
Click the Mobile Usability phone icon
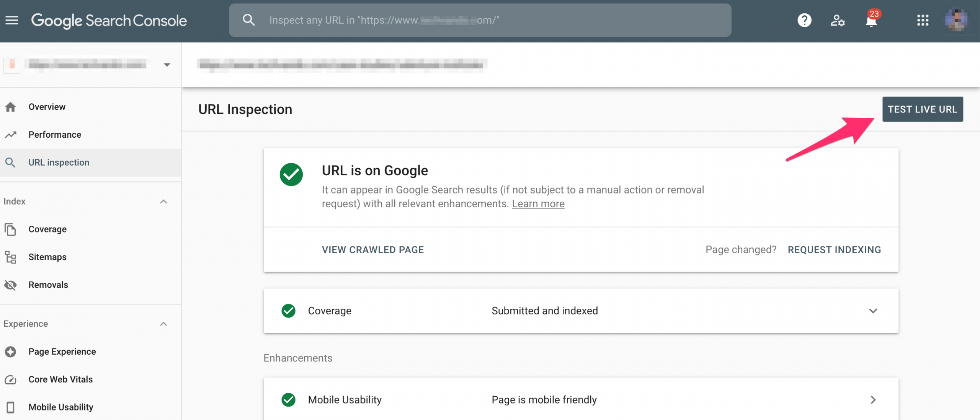[10, 407]
